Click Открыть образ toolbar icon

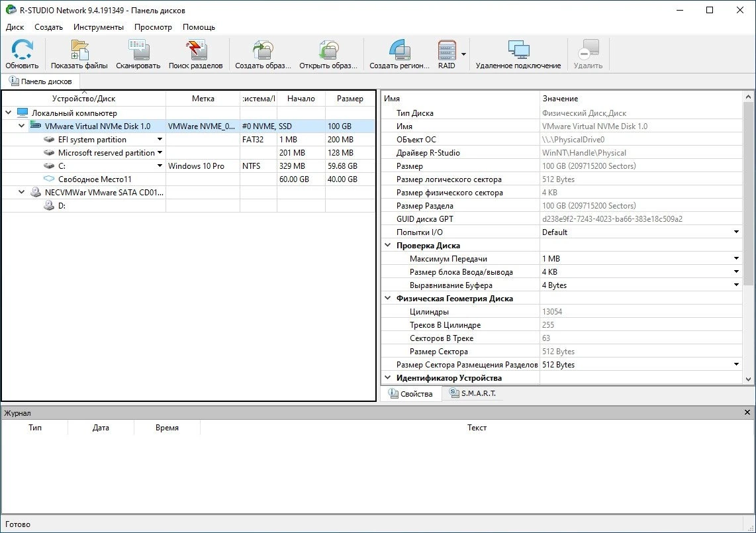329,50
